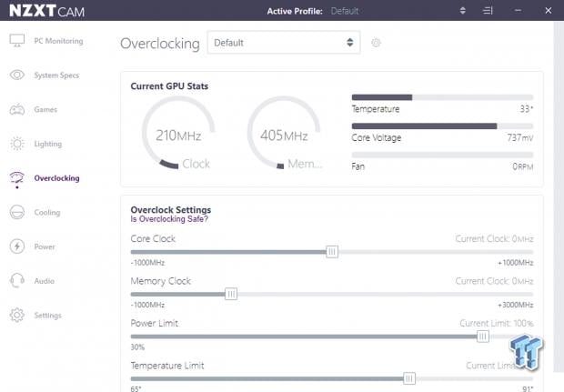
Task: Close the NZXT CAM window
Action: coord(549,10)
